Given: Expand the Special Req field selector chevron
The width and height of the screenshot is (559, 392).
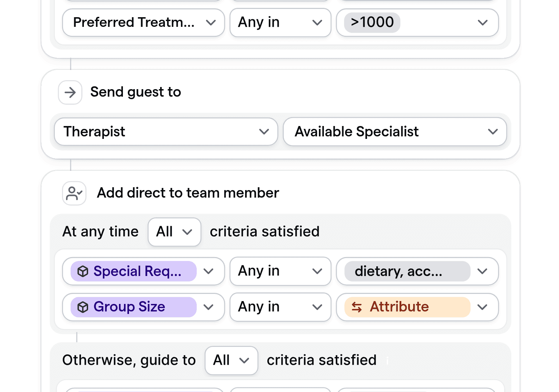Looking at the screenshot, I should coord(209,271).
